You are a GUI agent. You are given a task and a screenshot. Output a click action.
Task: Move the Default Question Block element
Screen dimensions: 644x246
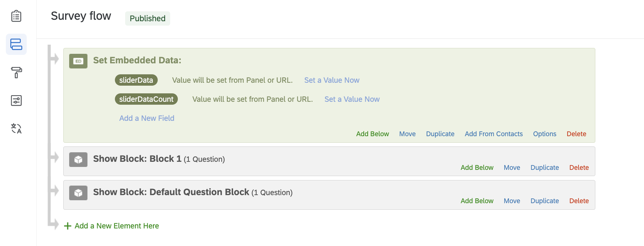point(512,201)
